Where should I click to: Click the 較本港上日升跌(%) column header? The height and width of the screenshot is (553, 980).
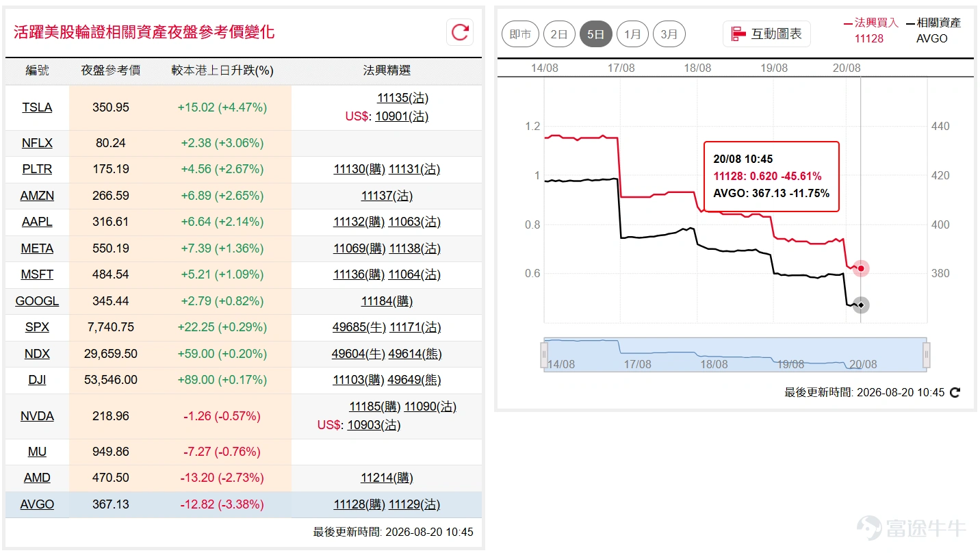(222, 70)
